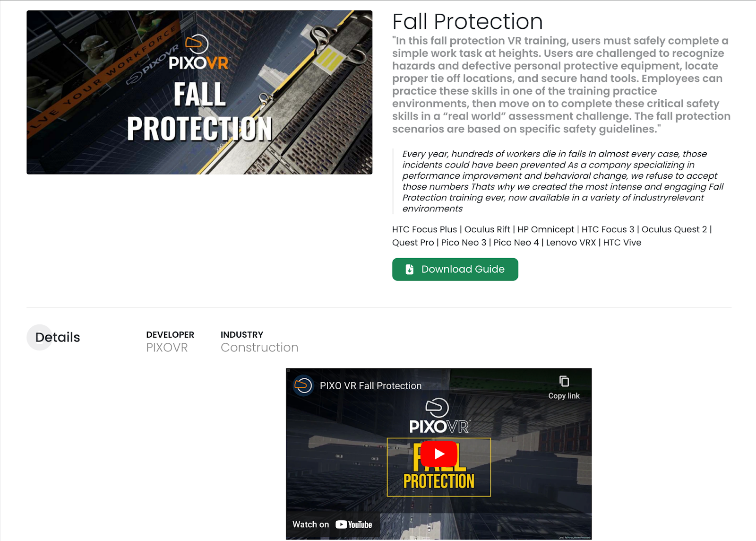Select the Details tab
This screenshot has height=541, width=756.
point(58,337)
